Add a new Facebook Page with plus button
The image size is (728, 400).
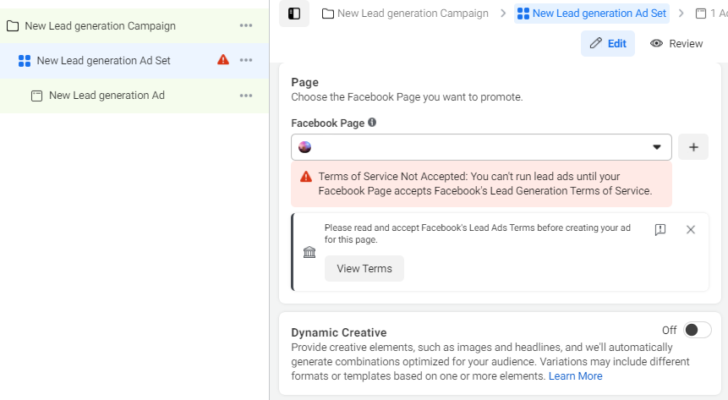click(693, 147)
